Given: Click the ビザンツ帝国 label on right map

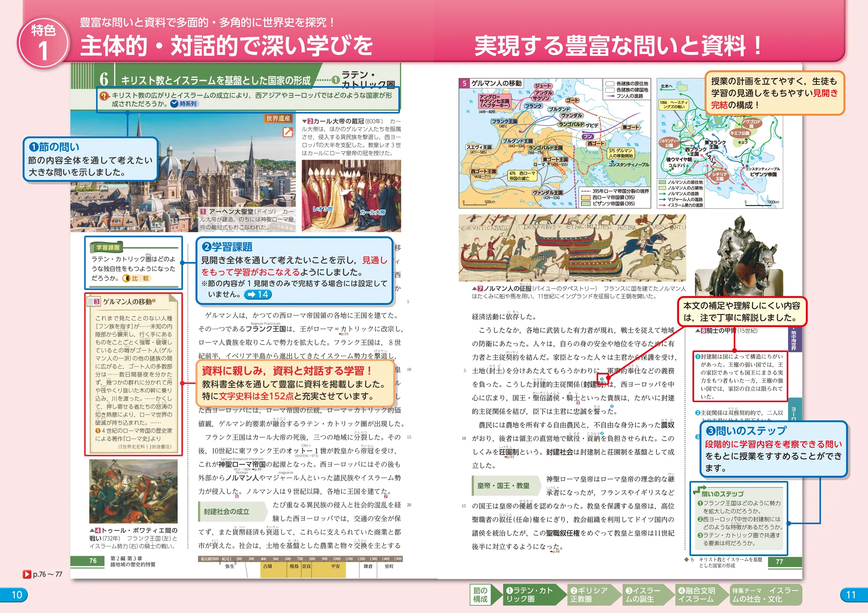Looking at the screenshot, I should click(763, 174).
